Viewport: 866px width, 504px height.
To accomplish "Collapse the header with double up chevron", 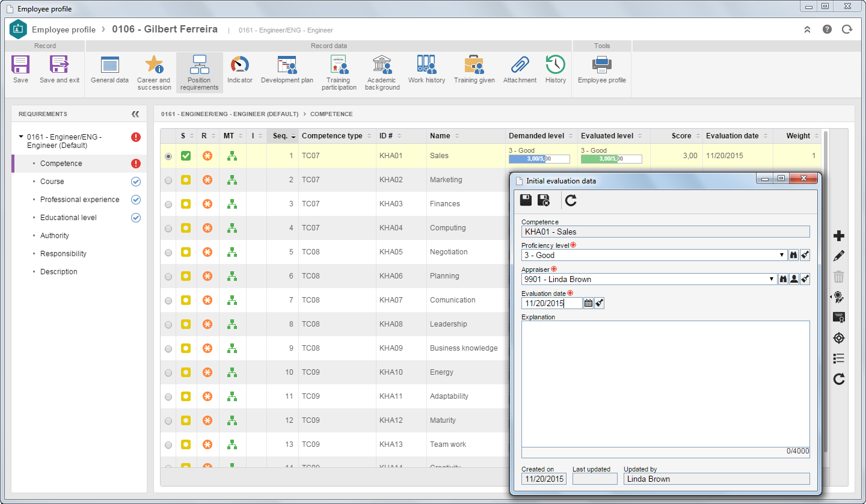I will (x=807, y=29).
